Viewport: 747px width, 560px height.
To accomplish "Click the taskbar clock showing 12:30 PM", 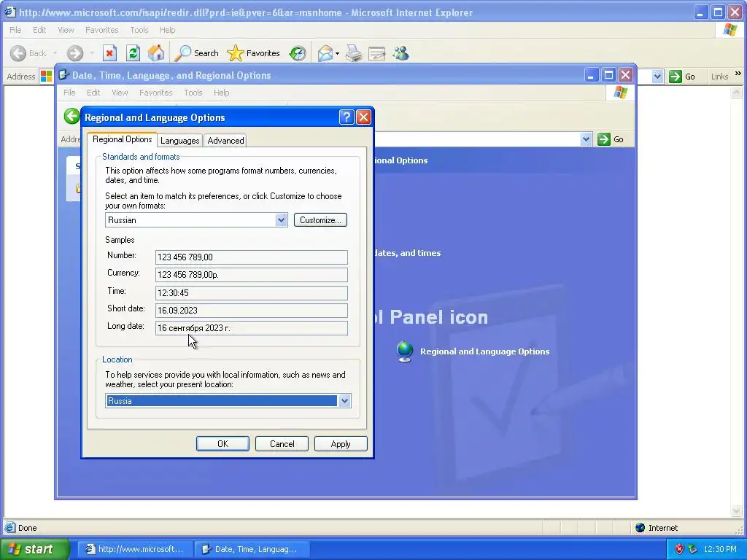I will point(719,549).
